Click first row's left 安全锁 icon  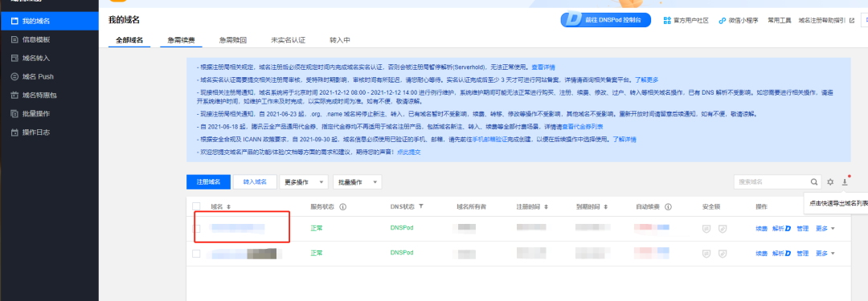[x=706, y=229]
